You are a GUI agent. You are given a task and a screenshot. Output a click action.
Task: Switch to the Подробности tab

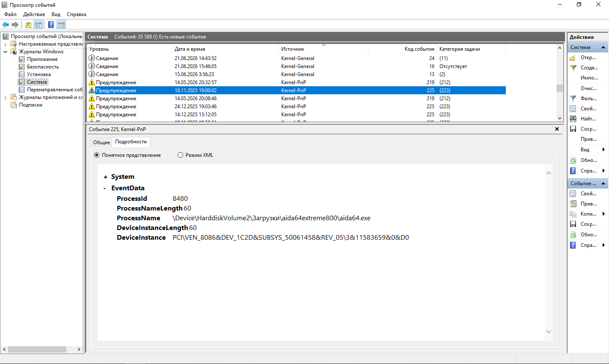click(131, 142)
